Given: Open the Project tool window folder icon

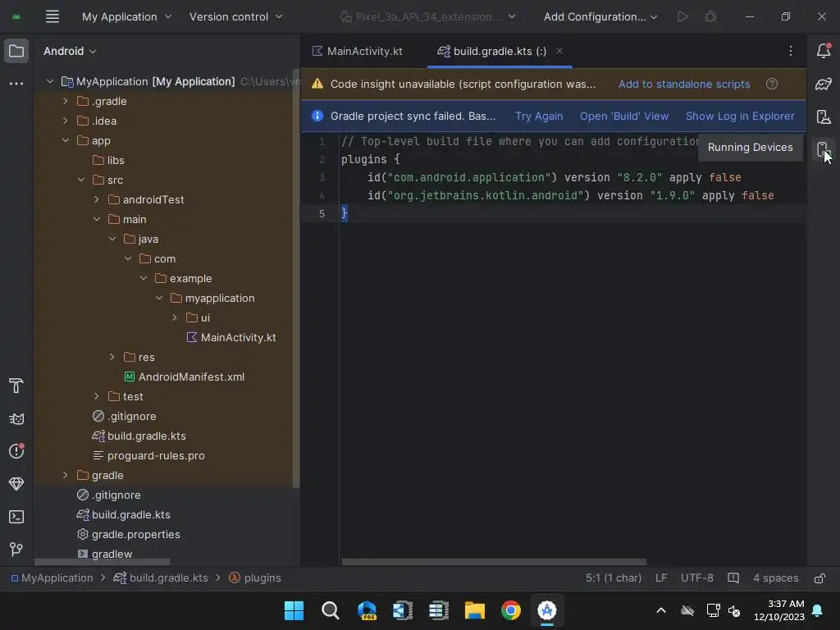Looking at the screenshot, I should (x=16, y=52).
